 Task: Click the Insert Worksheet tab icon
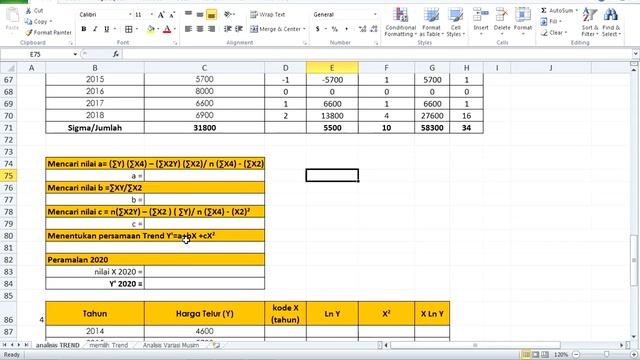pyautogui.click(x=216, y=345)
